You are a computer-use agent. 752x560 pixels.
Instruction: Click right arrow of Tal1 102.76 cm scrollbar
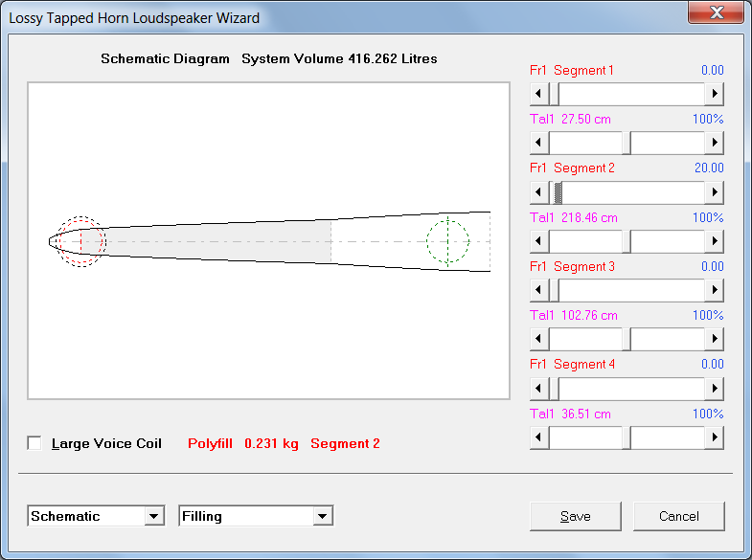(x=714, y=339)
